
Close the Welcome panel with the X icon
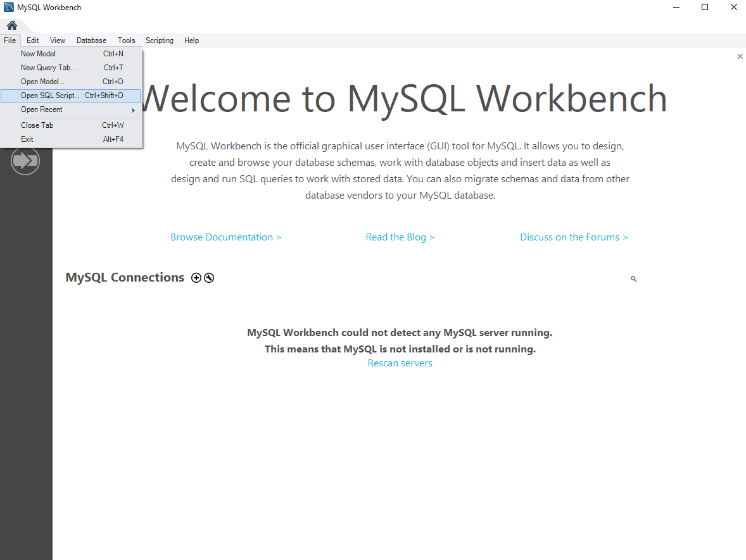tap(740, 56)
